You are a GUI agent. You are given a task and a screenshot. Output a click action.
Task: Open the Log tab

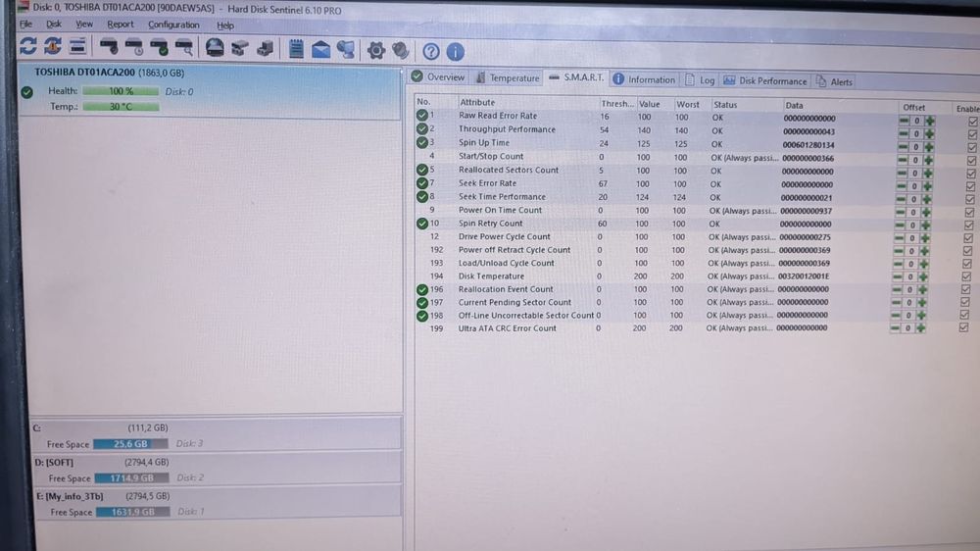click(x=700, y=80)
